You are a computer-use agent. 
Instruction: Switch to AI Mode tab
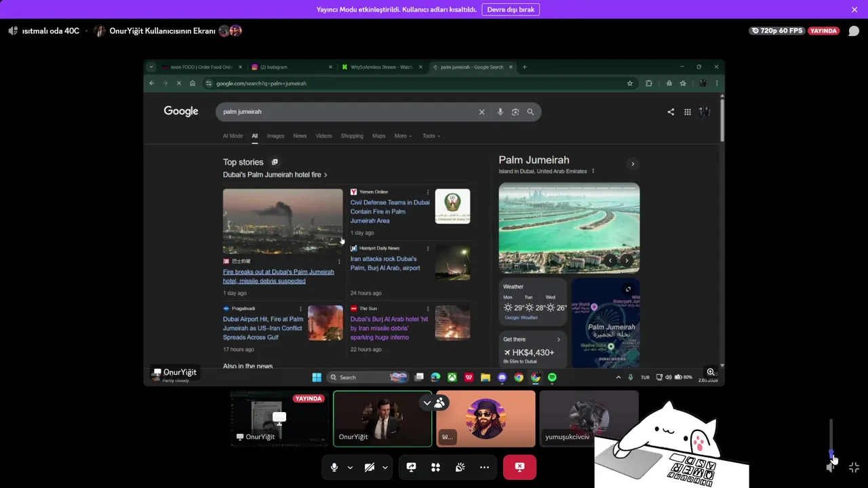233,136
